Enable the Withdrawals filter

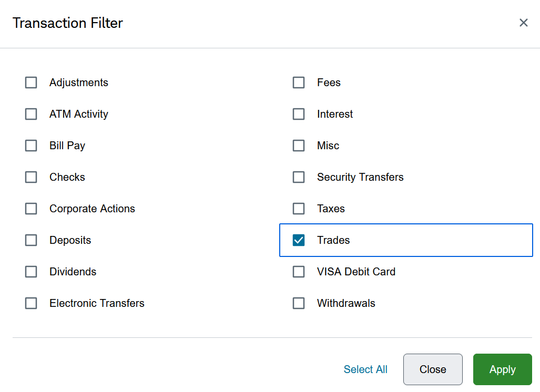point(299,303)
